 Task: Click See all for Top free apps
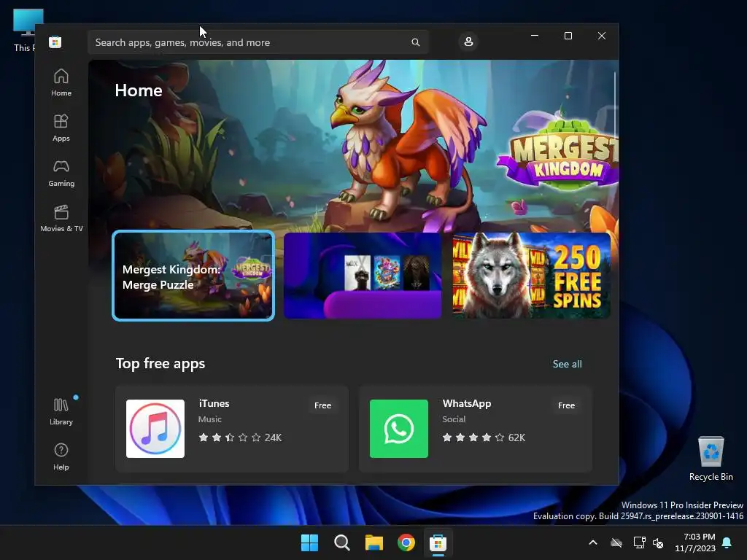click(x=567, y=365)
